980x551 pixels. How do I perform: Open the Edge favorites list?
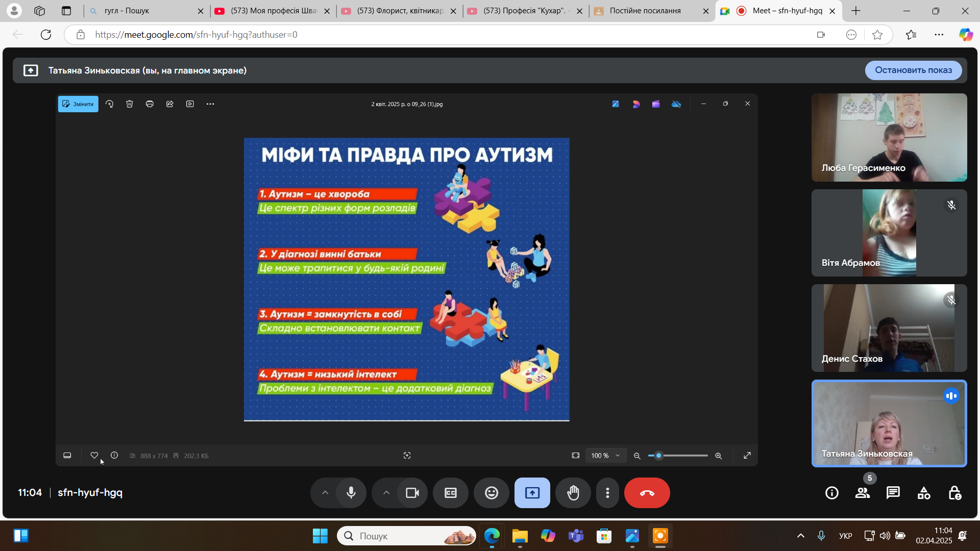[x=911, y=35]
